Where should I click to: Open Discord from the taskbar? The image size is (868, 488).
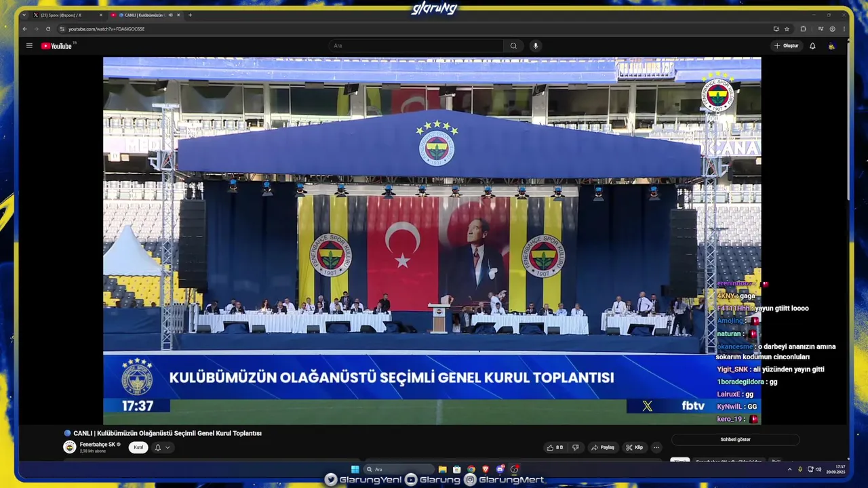coord(500,469)
